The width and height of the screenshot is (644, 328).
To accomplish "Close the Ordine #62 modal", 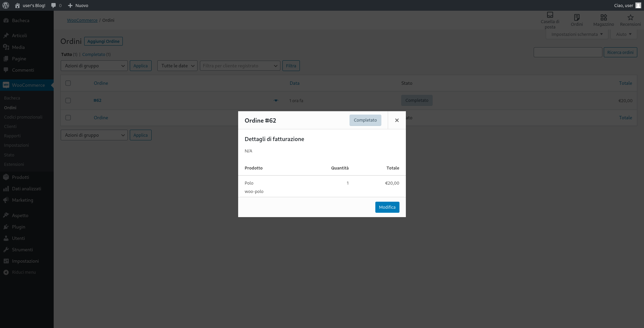I will [x=397, y=120].
